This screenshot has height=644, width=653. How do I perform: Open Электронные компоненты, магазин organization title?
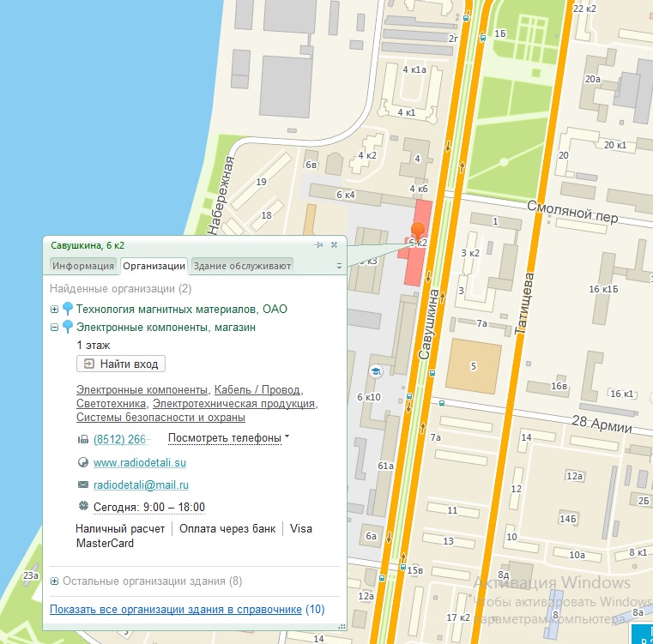pos(166,328)
